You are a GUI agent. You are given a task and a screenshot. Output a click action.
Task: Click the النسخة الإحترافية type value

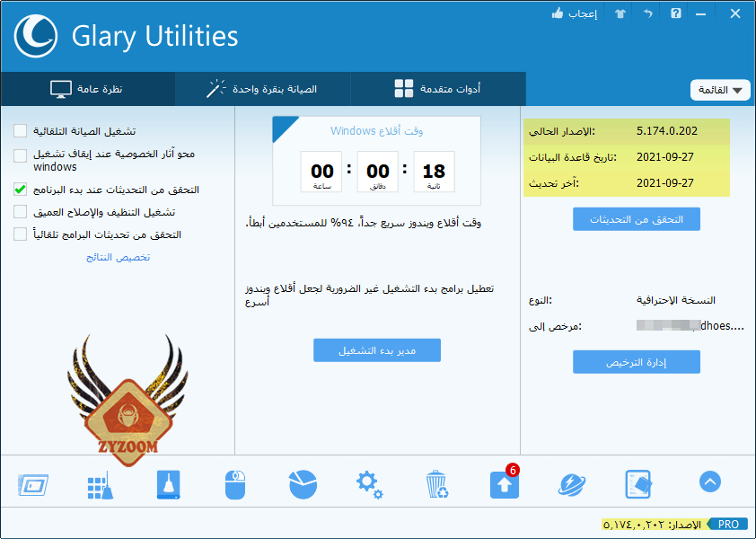point(675,300)
